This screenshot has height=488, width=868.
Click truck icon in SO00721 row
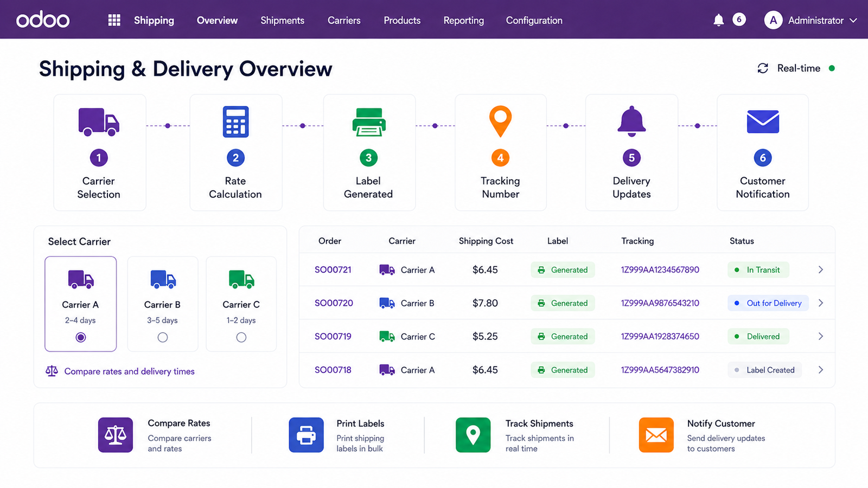387,270
